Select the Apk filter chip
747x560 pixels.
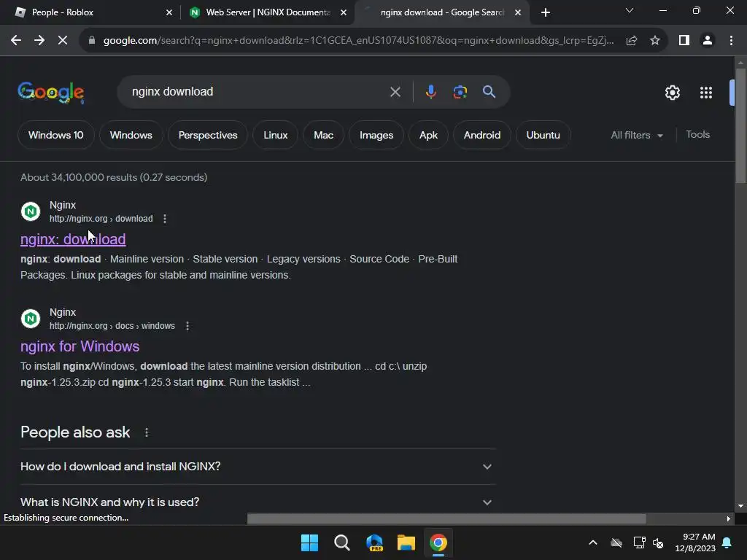point(428,135)
